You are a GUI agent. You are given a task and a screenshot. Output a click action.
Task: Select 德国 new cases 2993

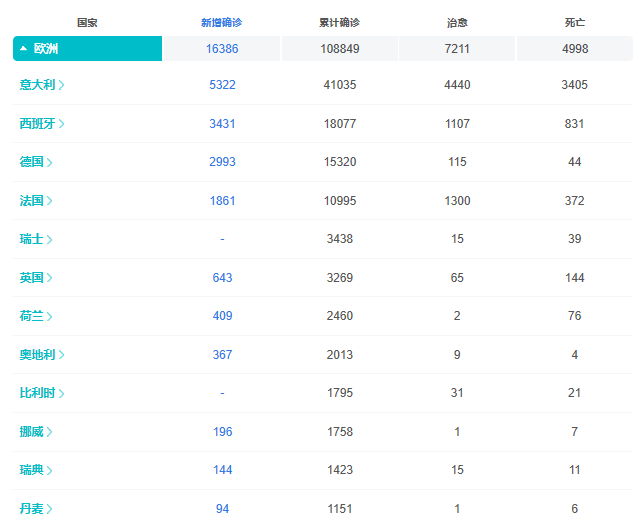222,162
